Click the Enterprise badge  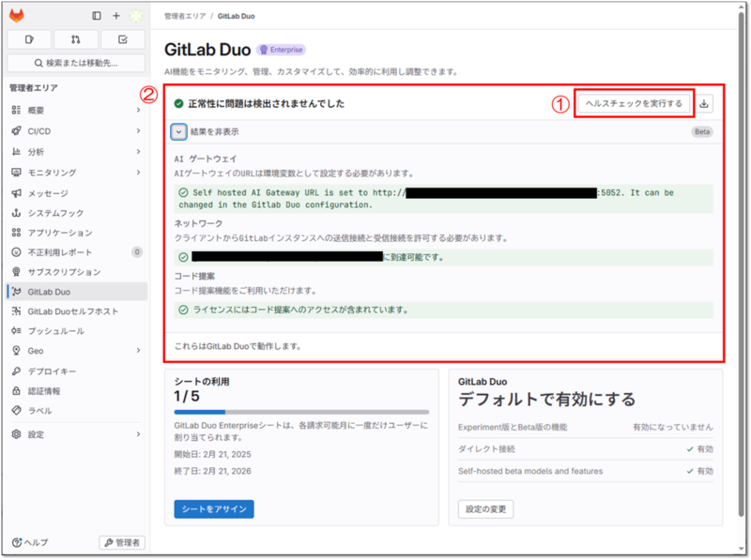pyautogui.click(x=281, y=50)
